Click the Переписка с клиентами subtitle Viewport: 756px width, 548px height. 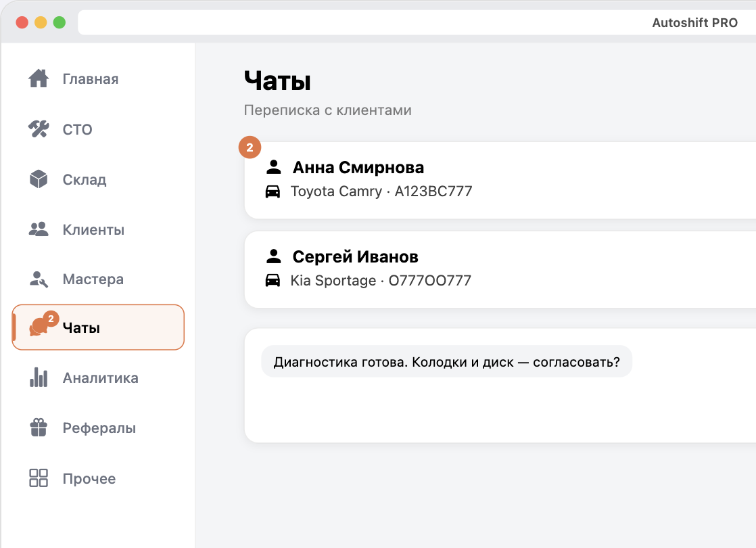point(328,110)
